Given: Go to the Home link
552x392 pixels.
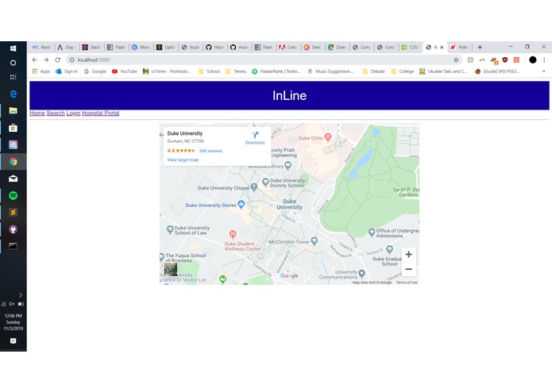Looking at the screenshot, I should pyautogui.click(x=37, y=113).
